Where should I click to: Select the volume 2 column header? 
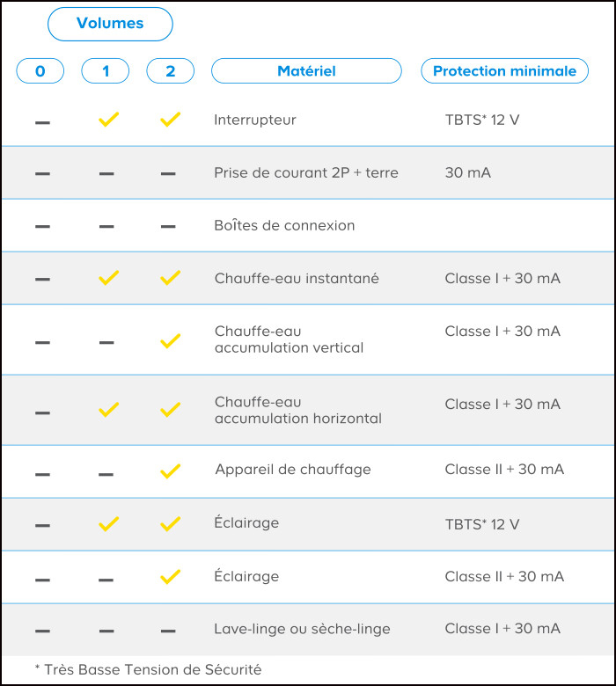[170, 71]
